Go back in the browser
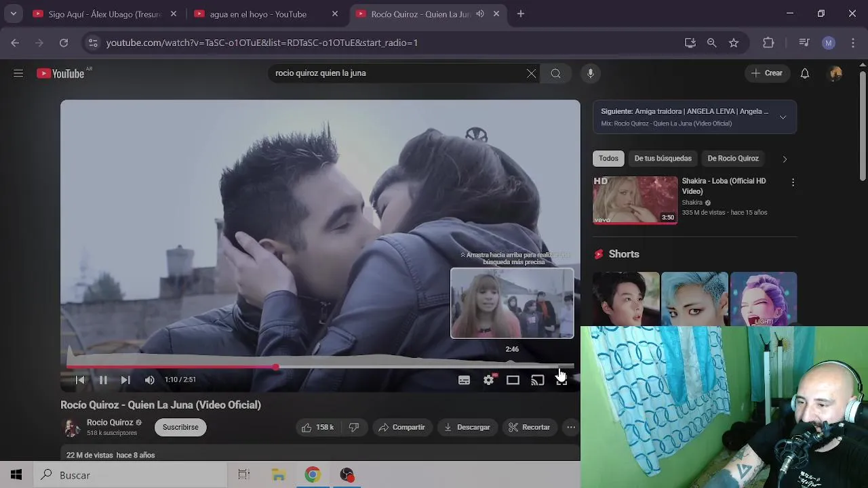 click(15, 43)
